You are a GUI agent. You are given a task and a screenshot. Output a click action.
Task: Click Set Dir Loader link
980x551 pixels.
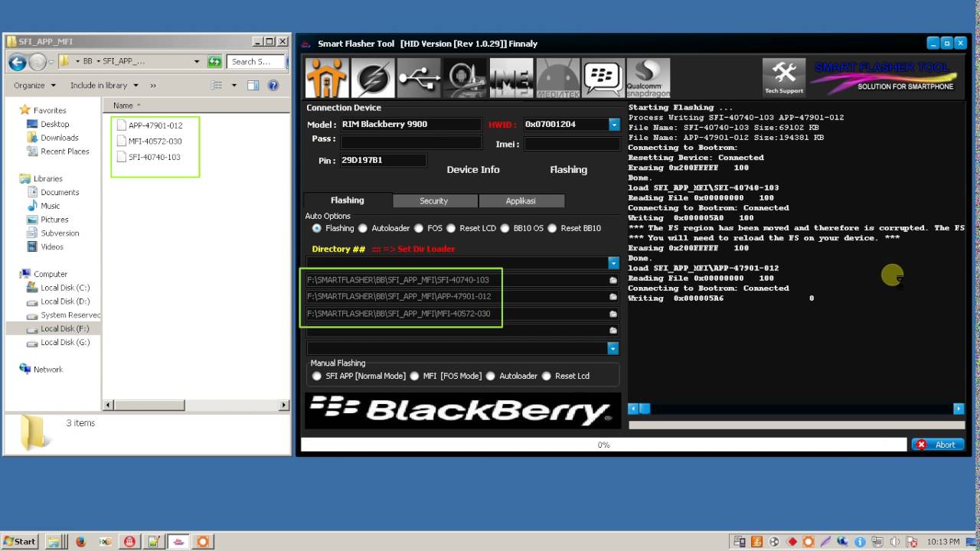[x=413, y=249]
